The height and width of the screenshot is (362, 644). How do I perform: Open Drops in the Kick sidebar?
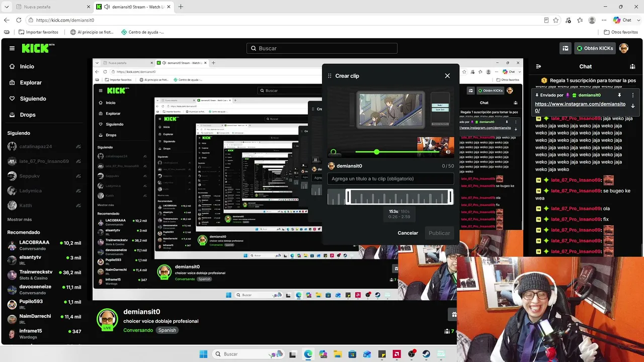23,115
